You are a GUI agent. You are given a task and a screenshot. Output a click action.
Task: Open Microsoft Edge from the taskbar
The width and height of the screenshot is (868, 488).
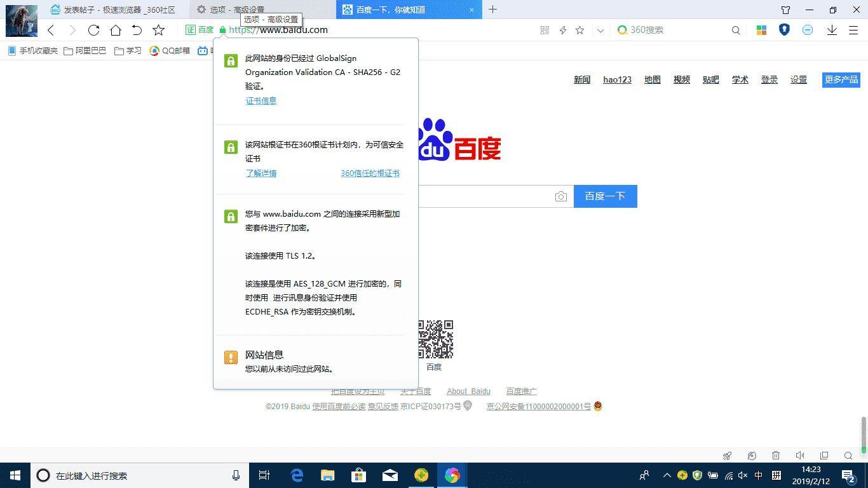coord(297,475)
